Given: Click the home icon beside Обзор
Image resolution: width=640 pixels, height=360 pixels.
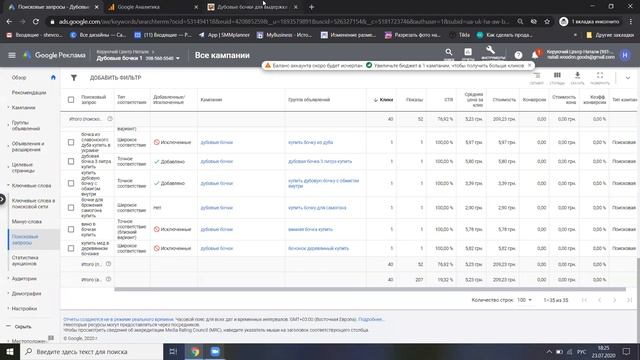Looking at the screenshot, I should click(53, 78).
